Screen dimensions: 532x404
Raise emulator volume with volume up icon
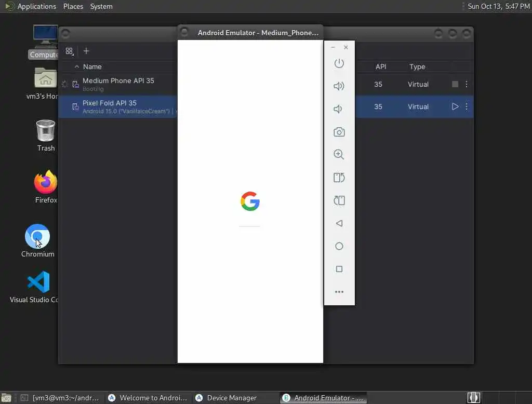339,86
